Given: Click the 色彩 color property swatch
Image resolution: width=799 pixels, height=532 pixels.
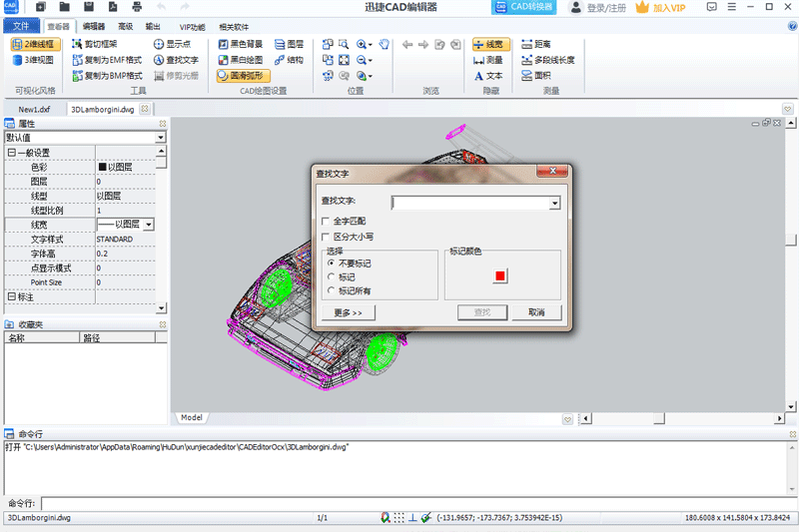Looking at the screenshot, I should [102, 167].
